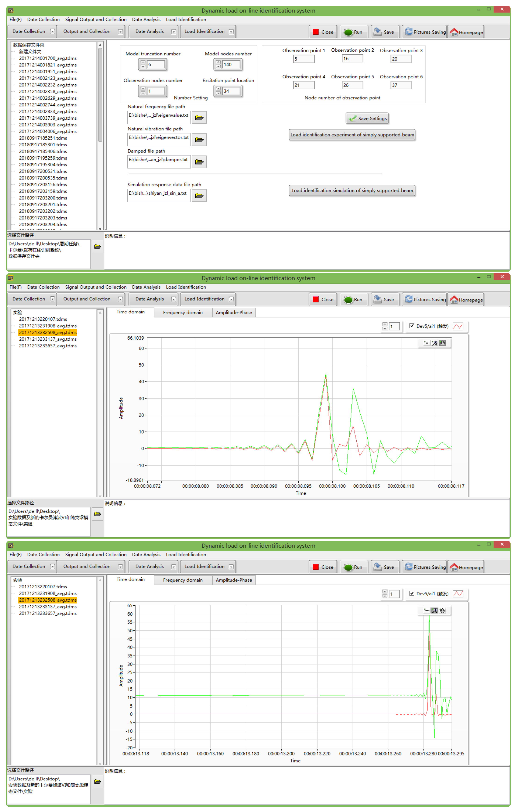The width and height of the screenshot is (516, 812).
Task: Select 20171213233137_avg.tdms in the middle window tree
Action: click(x=48, y=339)
